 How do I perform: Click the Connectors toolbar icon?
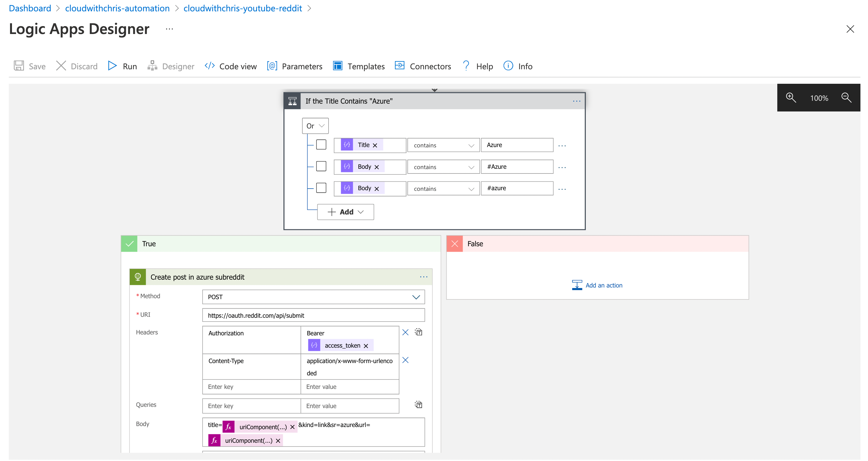(x=423, y=66)
